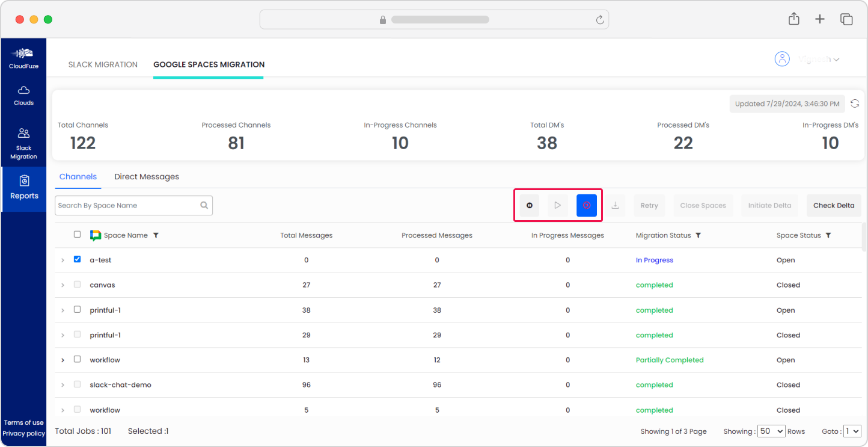This screenshot has height=447, width=868.
Task: Toggle the select-all checkbox in header
Action: coord(77,235)
